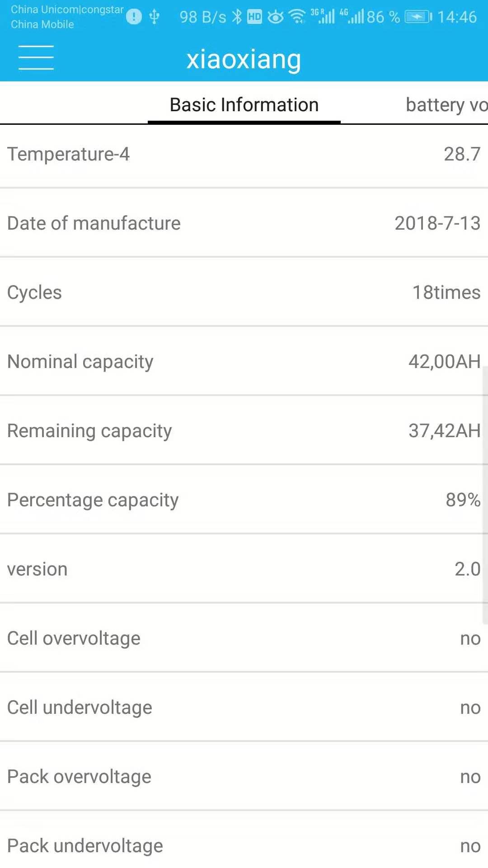Tap the Bluetooth icon in status bar
Viewport: 488px width, 868px height.
pos(237,17)
